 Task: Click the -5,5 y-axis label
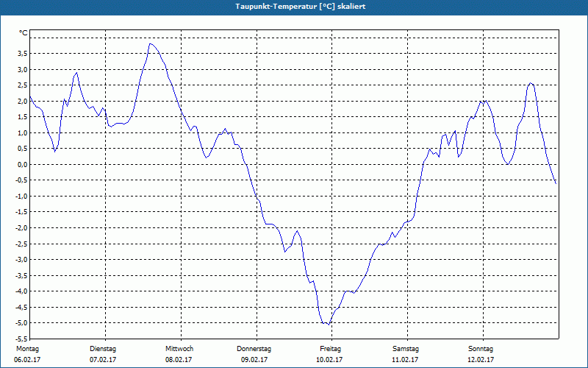coord(21,339)
